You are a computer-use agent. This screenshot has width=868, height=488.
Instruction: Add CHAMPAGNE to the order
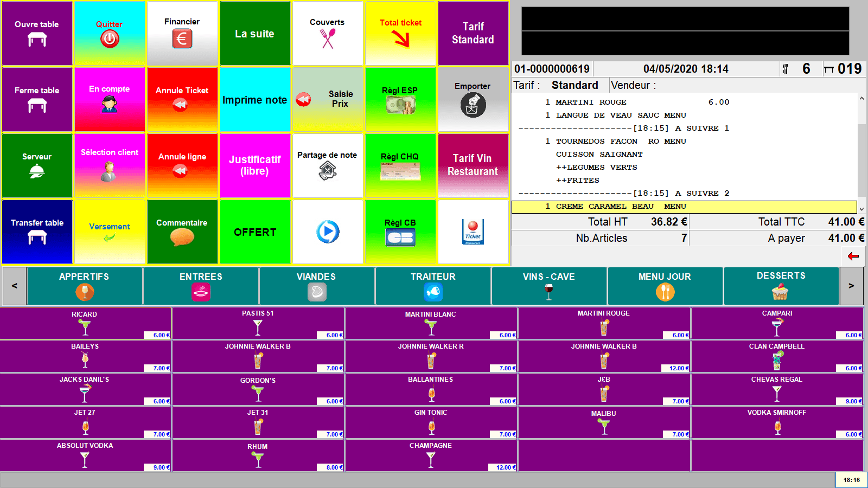click(431, 456)
